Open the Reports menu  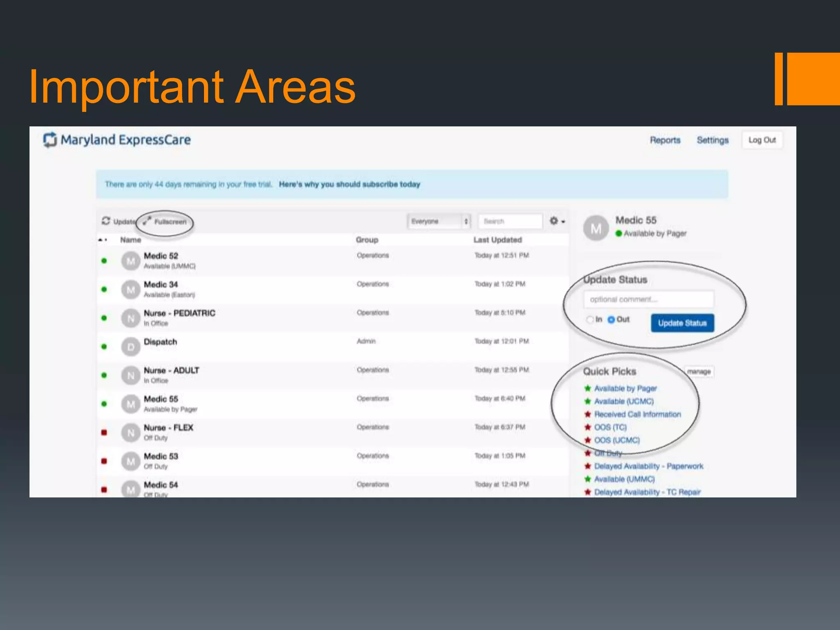click(x=665, y=140)
